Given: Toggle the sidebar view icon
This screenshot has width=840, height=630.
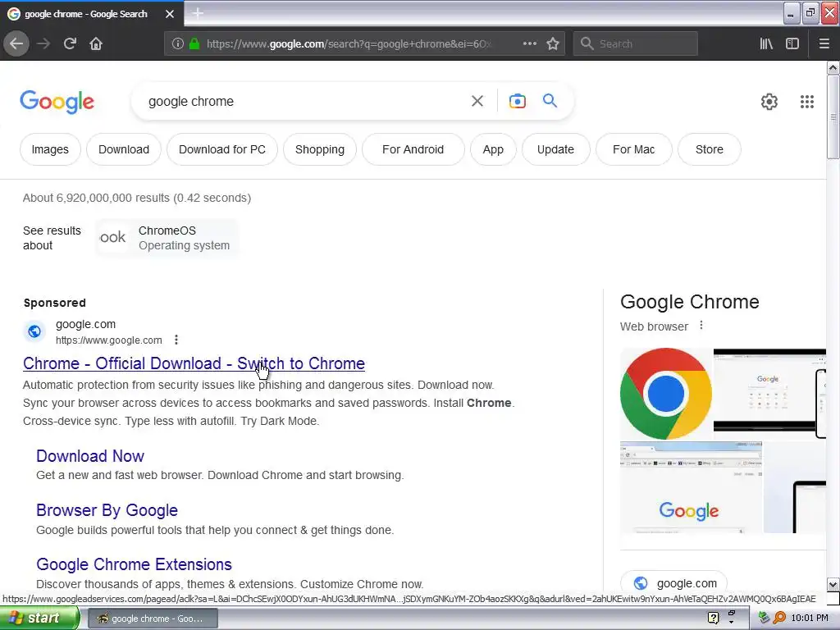Looking at the screenshot, I should pyautogui.click(x=792, y=44).
